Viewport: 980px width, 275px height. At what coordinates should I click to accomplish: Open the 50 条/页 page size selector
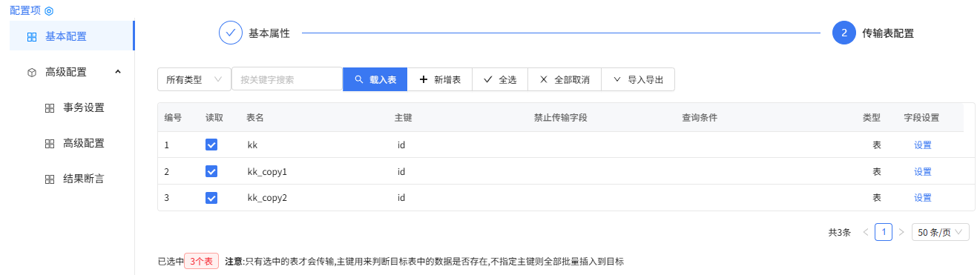coord(940,232)
